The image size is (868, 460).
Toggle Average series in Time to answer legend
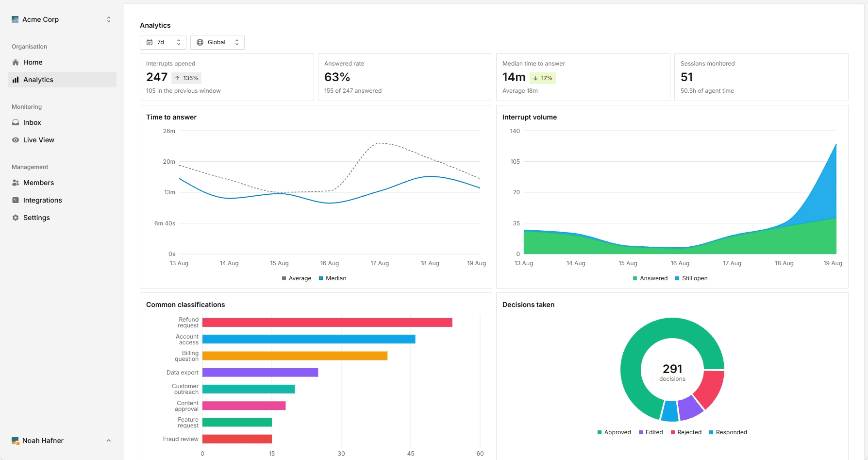(x=297, y=278)
